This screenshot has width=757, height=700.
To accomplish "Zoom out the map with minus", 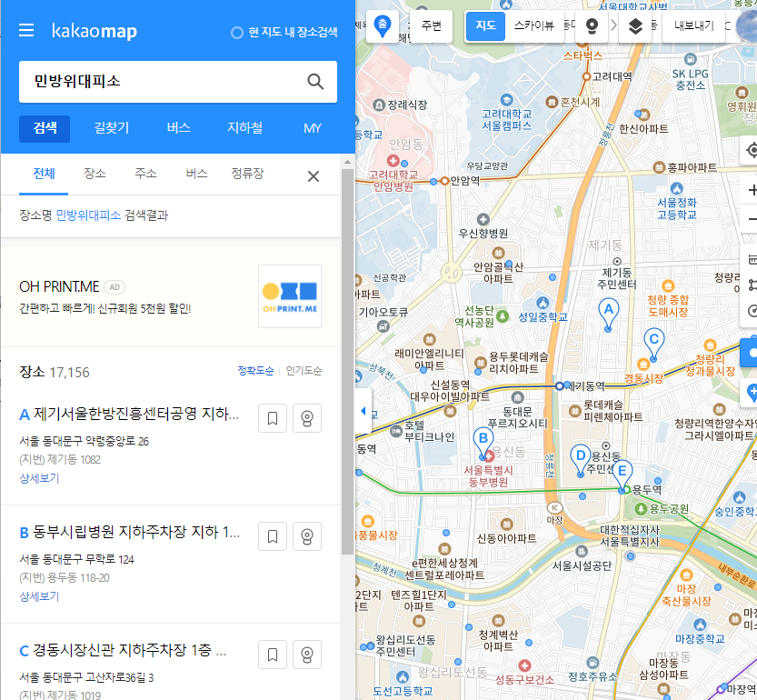I will [x=751, y=219].
